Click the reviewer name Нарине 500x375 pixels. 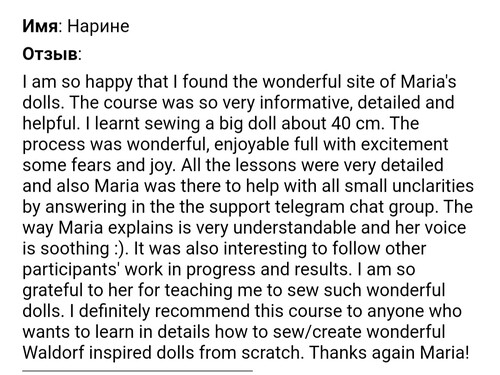click(x=98, y=26)
